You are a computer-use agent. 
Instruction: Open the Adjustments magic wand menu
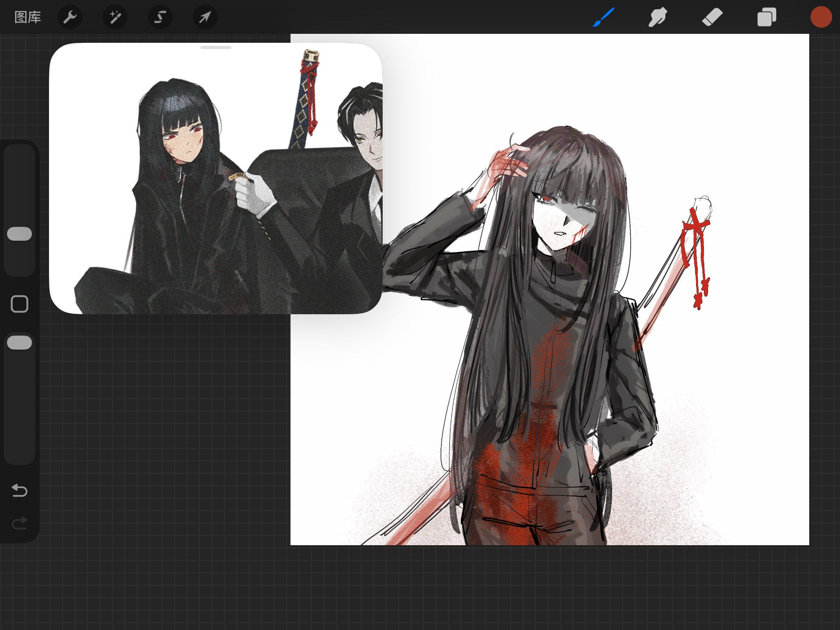[115, 17]
